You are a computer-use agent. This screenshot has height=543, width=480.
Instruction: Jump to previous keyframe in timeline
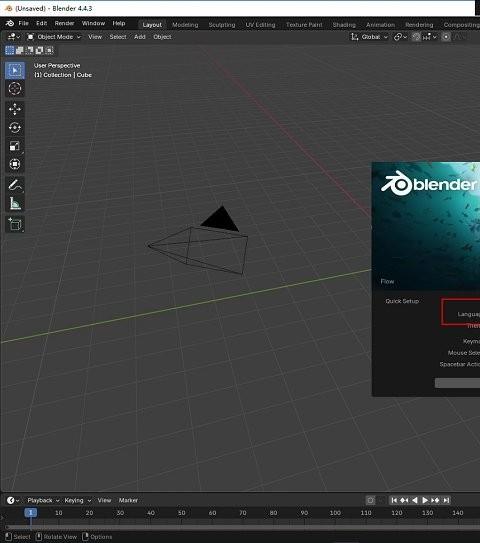(404, 500)
